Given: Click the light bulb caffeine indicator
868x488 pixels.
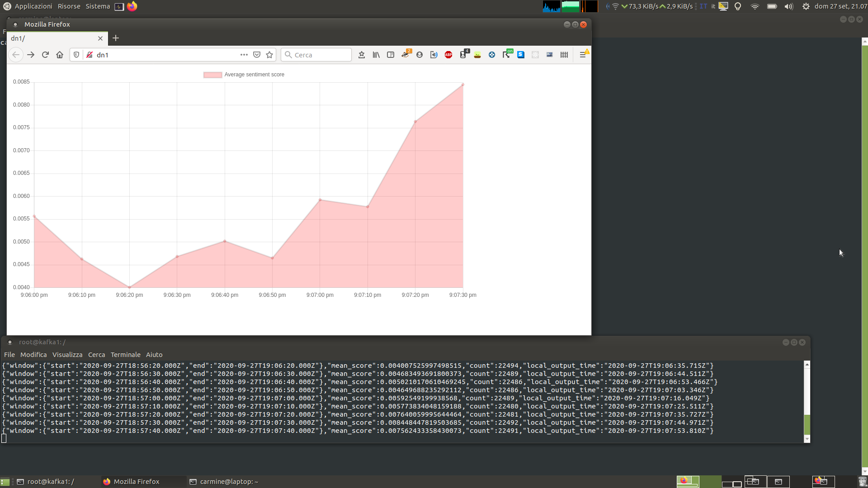Looking at the screenshot, I should pos(738,6).
